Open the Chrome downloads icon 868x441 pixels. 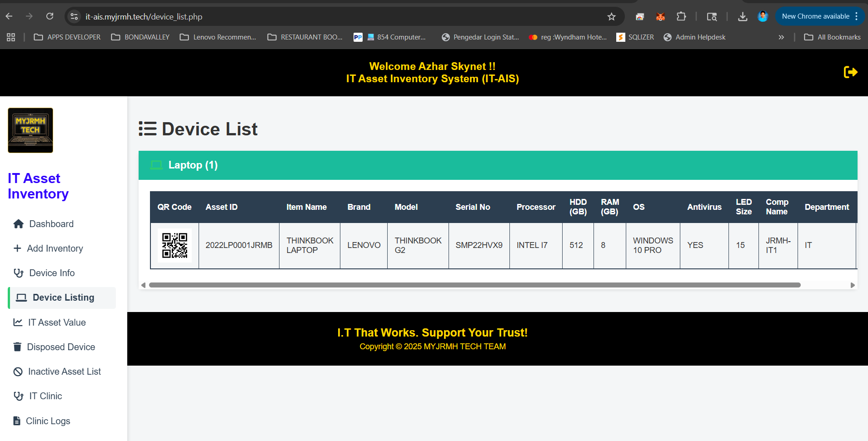(x=742, y=17)
